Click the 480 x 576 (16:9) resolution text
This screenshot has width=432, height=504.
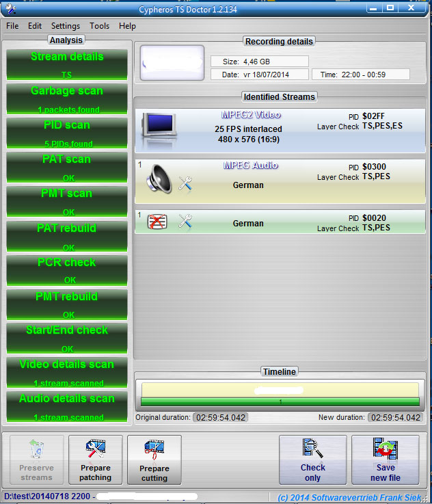(x=249, y=140)
